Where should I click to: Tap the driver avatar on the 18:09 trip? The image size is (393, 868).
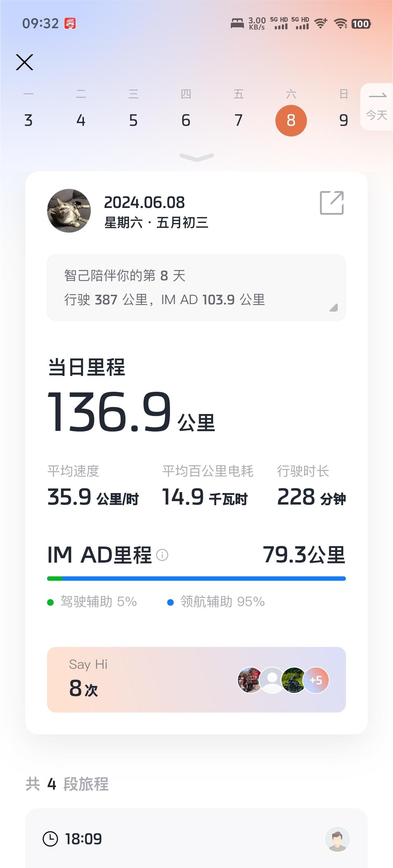pyautogui.click(x=337, y=839)
